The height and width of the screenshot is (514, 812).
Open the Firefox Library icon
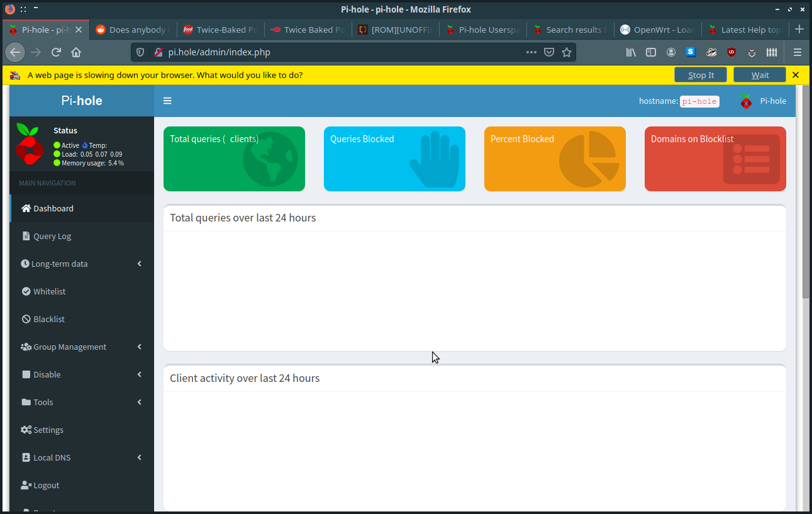(631, 52)
